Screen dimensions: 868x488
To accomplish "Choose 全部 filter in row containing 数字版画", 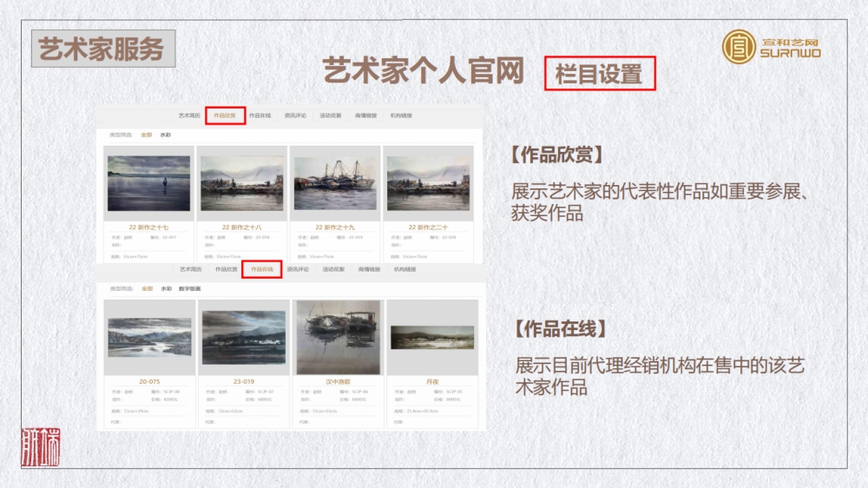I will [147, 289].
